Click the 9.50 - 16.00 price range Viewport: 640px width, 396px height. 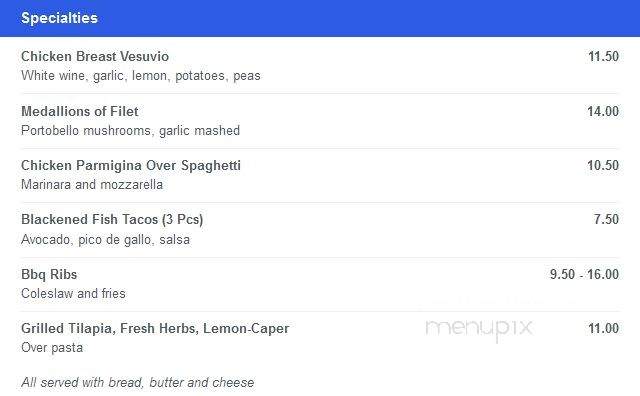pos(584,274)
